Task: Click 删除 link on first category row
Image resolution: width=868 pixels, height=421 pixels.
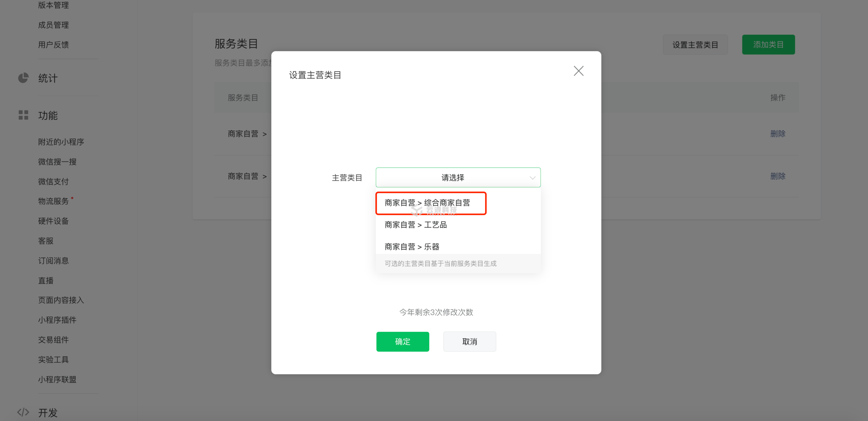Action: [777, 134]
